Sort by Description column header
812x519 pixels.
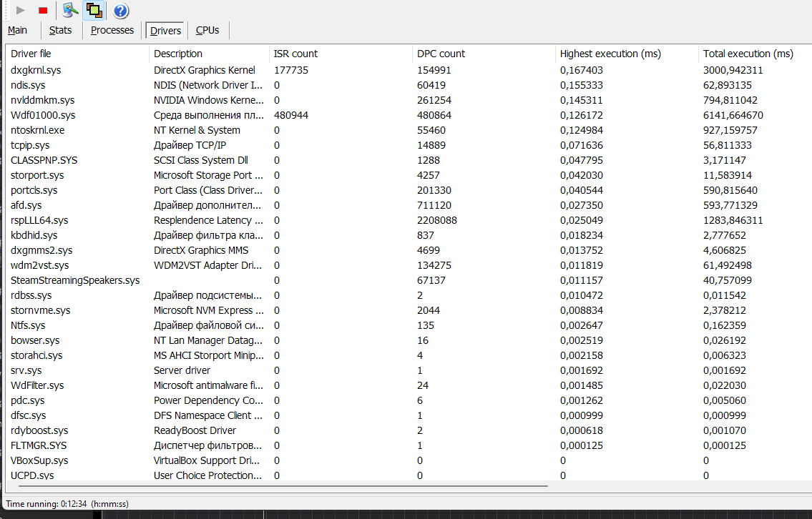tap(209, 54)
